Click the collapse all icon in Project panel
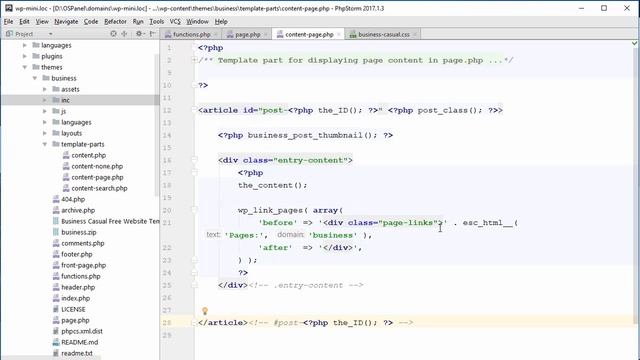This screenshot has width=640, height=360. [x=124, y=34]
